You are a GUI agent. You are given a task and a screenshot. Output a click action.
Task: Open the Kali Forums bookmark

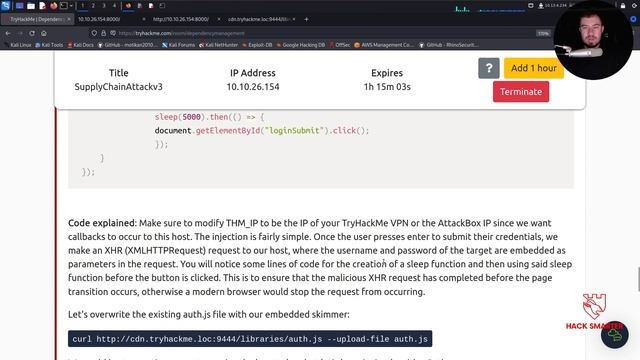tap(179, 45)
